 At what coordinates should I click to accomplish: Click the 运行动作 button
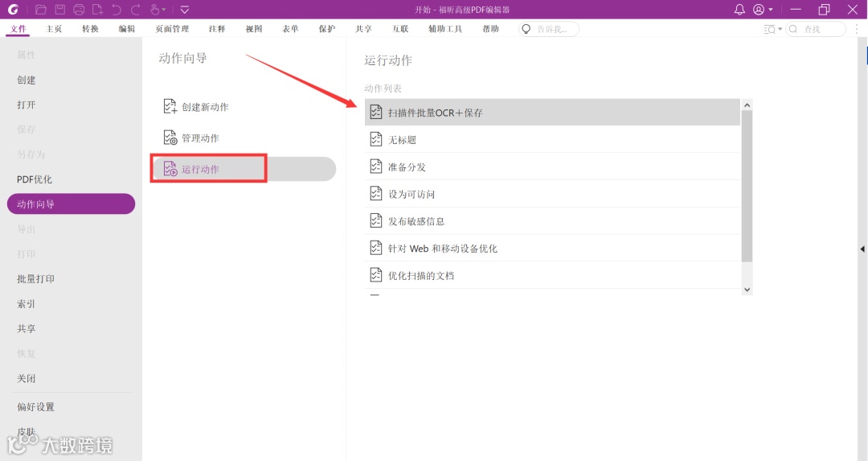[x=244, y=169]
